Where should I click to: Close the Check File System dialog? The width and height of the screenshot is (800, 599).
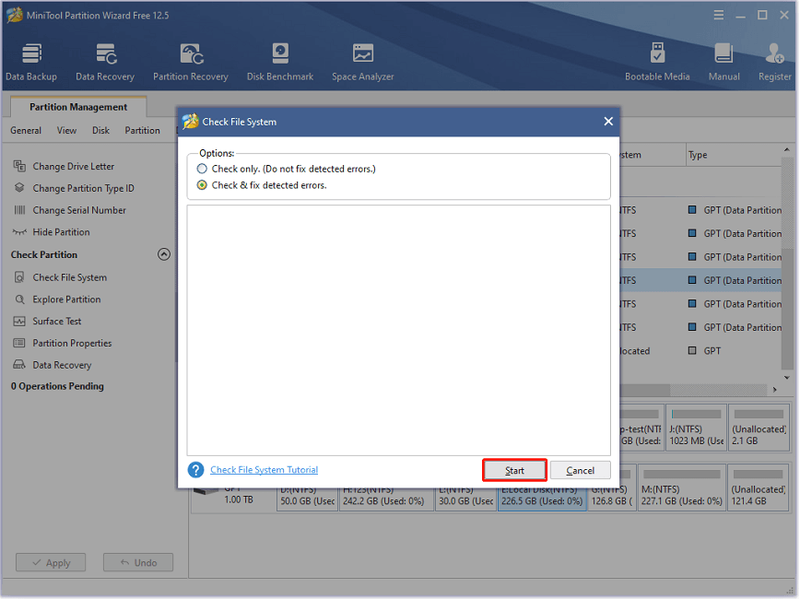[x=608, y=121]
